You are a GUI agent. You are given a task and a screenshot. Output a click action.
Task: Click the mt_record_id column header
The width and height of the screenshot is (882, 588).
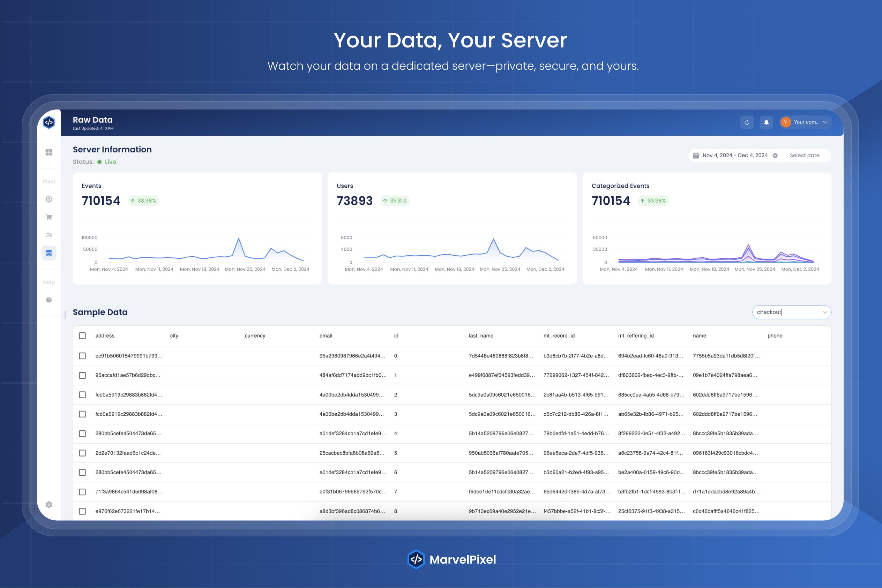[x=559, y=336]
